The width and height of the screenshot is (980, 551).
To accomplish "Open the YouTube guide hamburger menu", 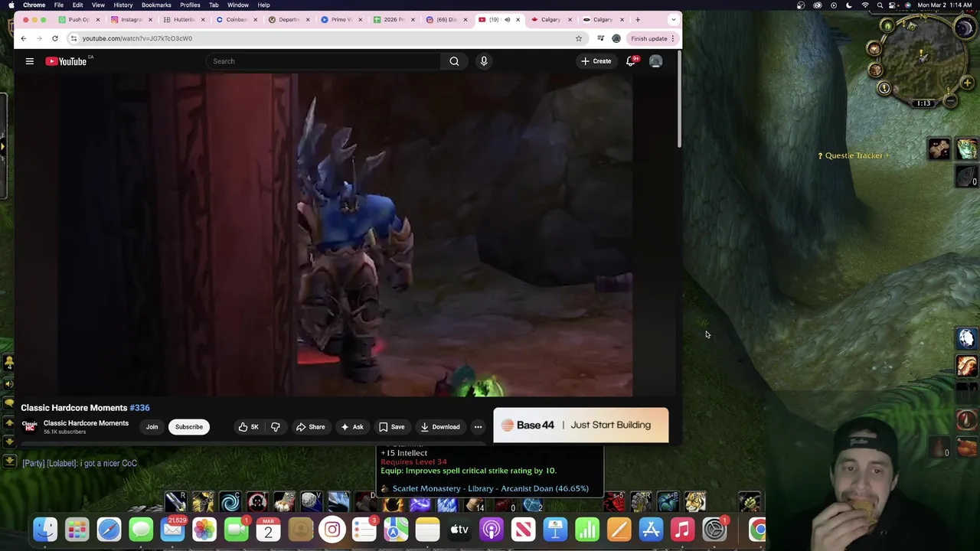I will point(30,61).
